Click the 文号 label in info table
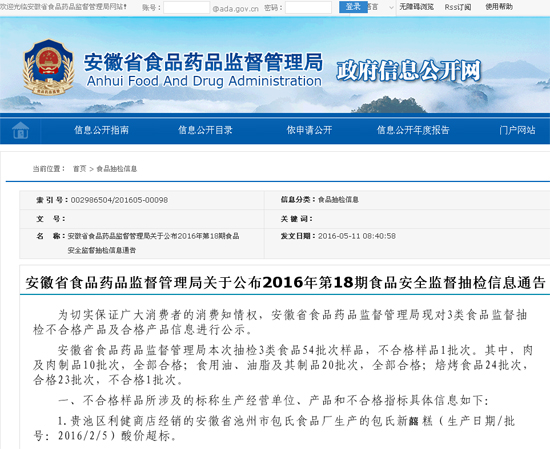 [51, 219]
